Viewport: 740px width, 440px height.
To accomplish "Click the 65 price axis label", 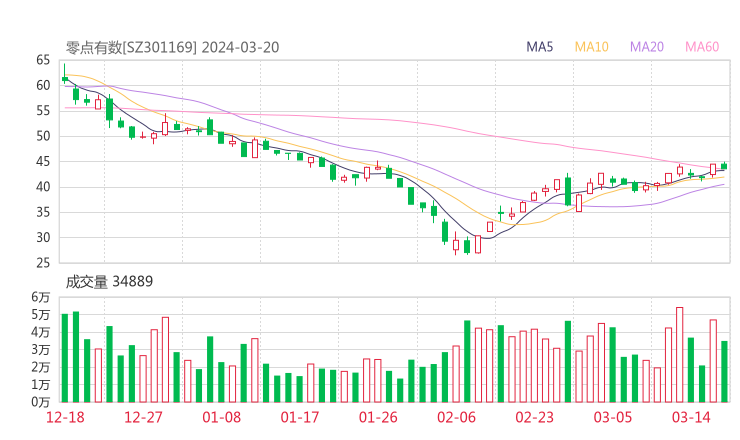I will point(43,60).
